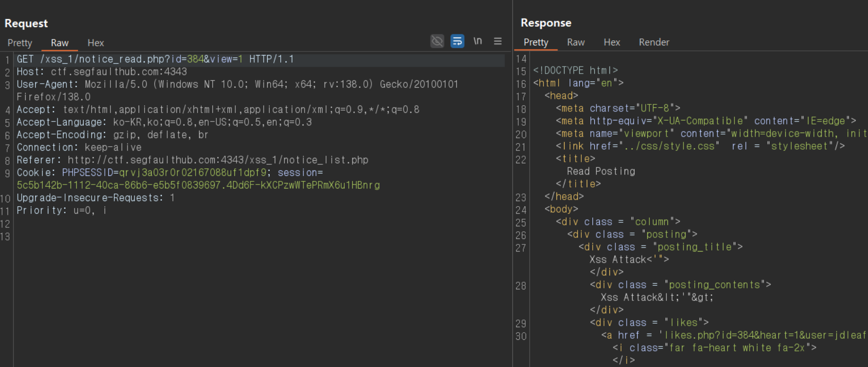Click the X-UA-Compatible meta line
This screenshot has height=367, width=868.
706,120
